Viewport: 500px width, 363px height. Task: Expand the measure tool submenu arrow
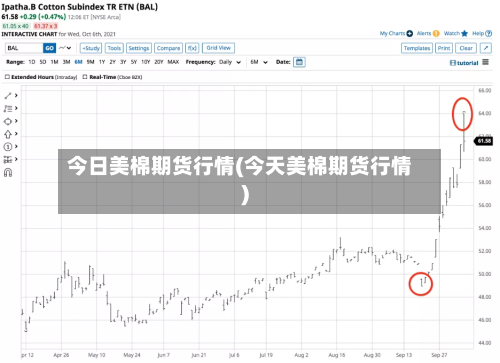(16, 159)
